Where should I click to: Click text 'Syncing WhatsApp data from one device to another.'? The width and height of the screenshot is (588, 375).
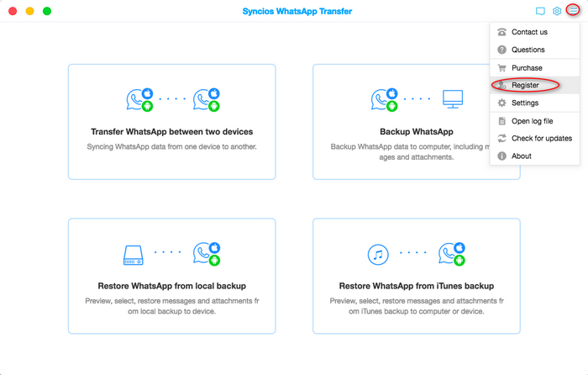point(171,147)
